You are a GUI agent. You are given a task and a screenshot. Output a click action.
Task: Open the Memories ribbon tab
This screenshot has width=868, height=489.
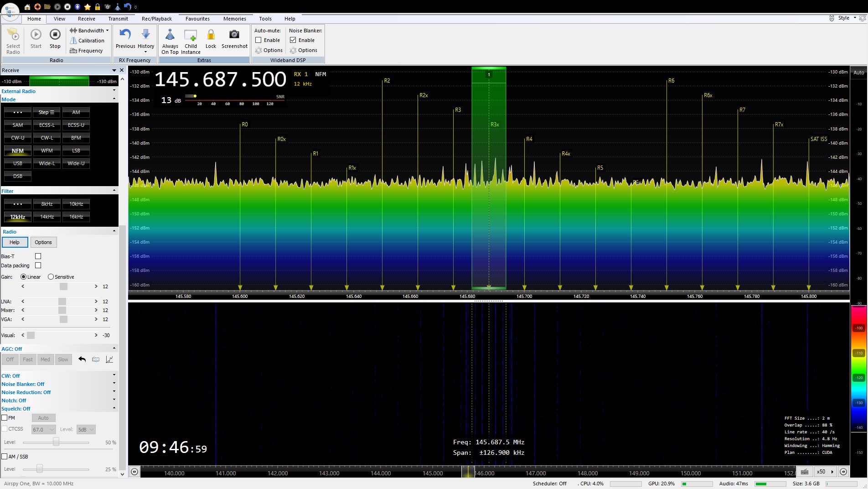click(x=234, y=19)
